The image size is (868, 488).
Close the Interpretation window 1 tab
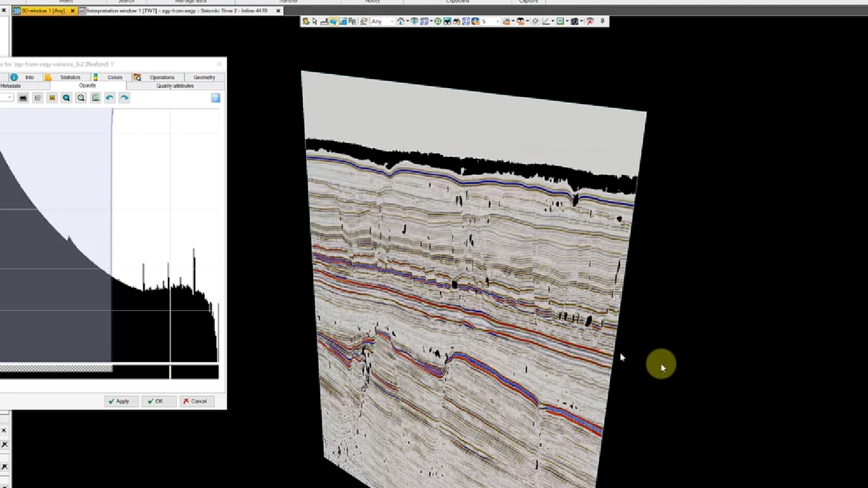(278, 11)
